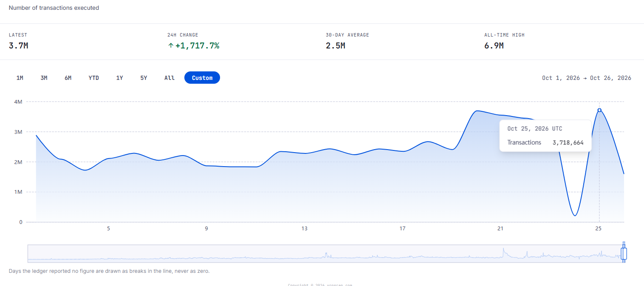Click the 2M y-axis label

click(18, 162)
